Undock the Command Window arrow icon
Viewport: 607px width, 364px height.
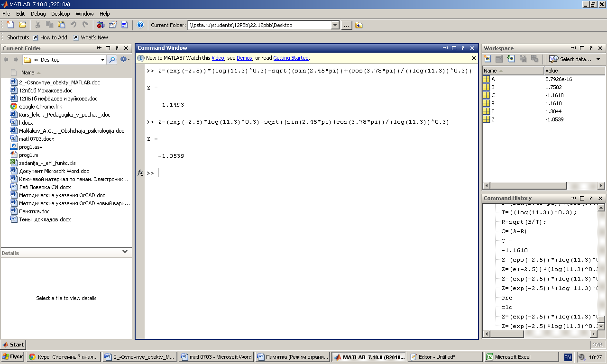pyautogui.click(x=463, y=48)
